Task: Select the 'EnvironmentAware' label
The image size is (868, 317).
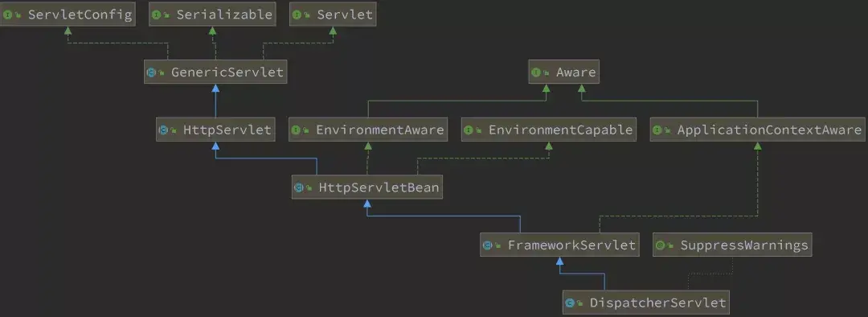Action: (379, 130)
